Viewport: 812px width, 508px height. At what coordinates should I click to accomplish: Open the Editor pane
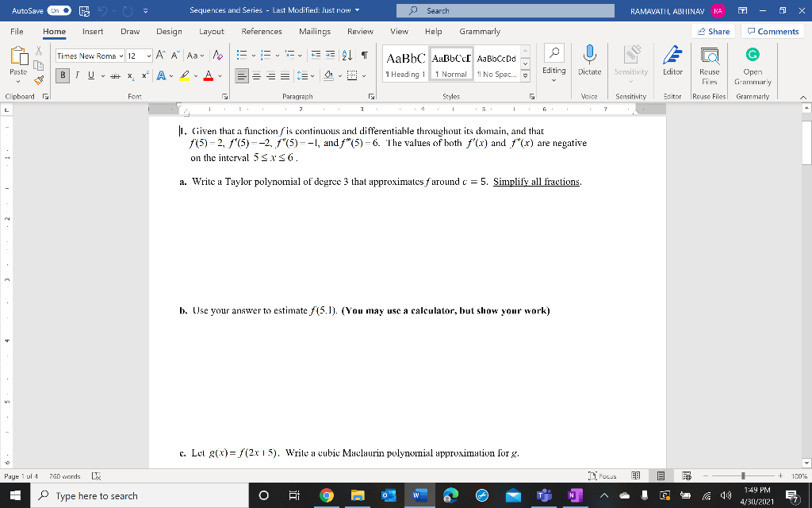click(672, 61)
